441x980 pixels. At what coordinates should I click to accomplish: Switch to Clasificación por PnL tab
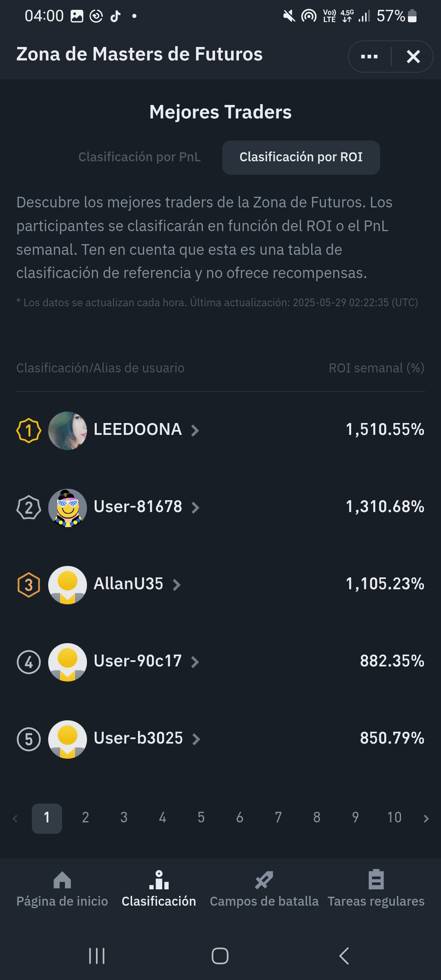pyautogui.click(x=139, y=157)
